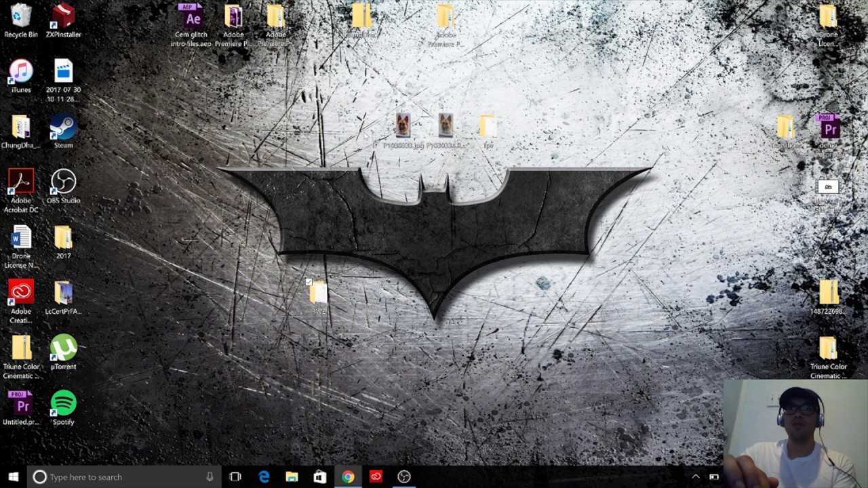Screen dimensions: 868x488
Task: Open OBS Studio from the taskbar
Action: [x=404, y=477]
